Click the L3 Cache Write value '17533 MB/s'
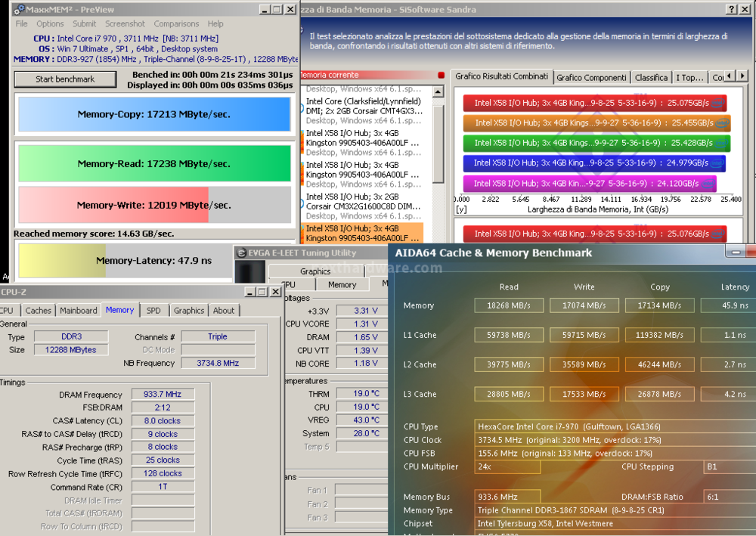The width and height of the screenshot is (756, 536). 584,395
